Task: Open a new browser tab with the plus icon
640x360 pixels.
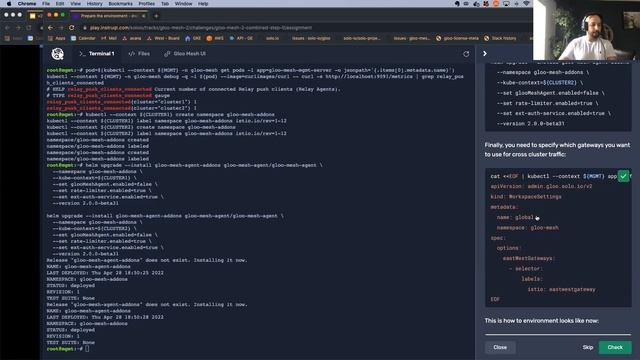Action: click(156, 16)
